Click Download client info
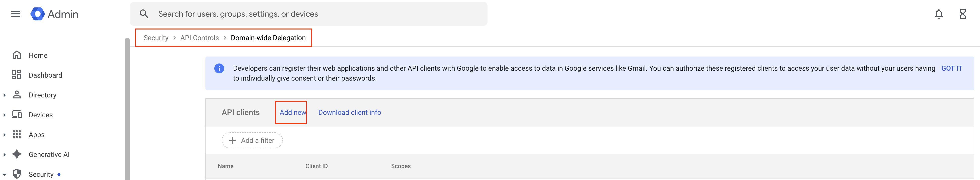This screenshot has width=980, height=180. 349,112
